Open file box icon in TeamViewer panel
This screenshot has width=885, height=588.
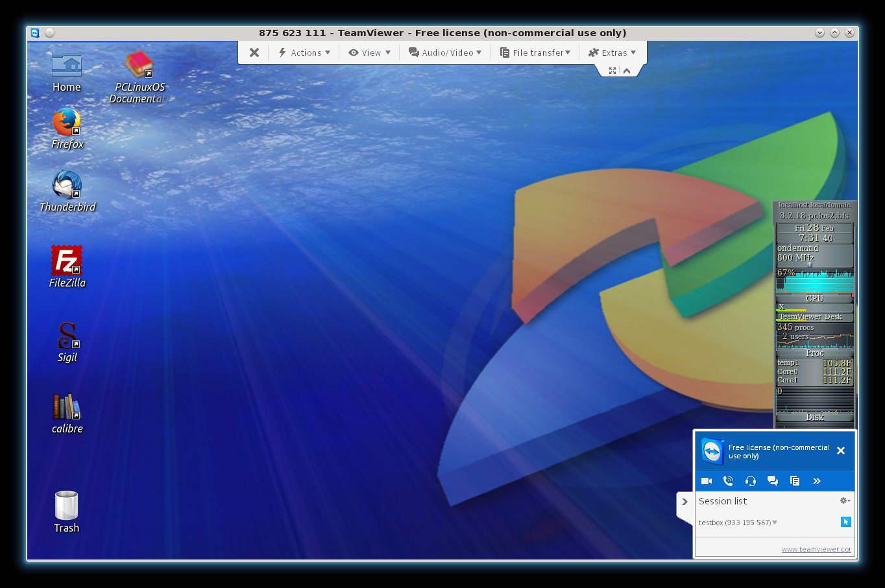coord(795,481)
